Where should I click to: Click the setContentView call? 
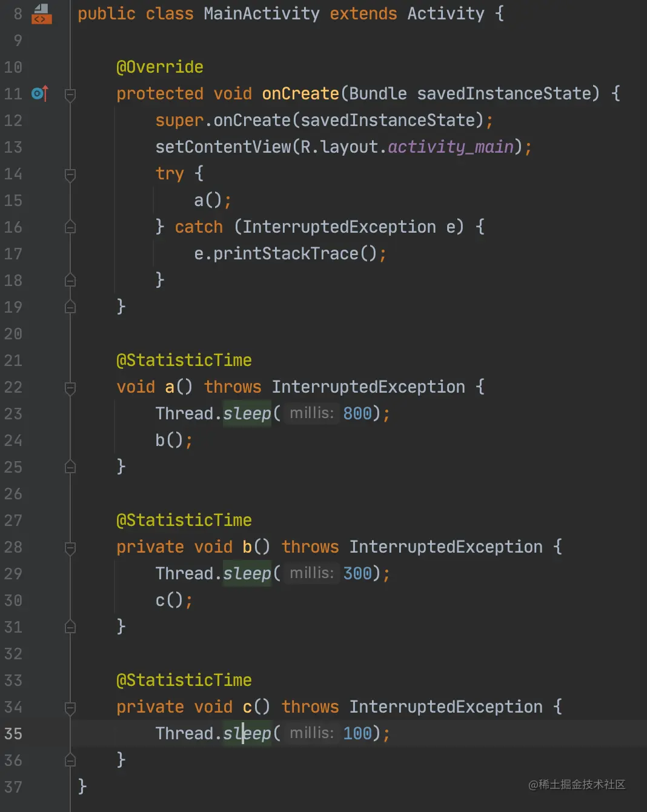223,147
